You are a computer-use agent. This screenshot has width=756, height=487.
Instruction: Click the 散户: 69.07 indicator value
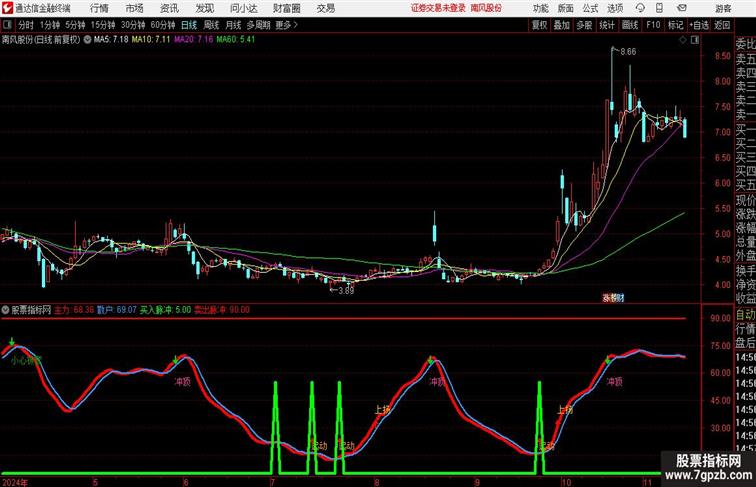tap(117, 310)
